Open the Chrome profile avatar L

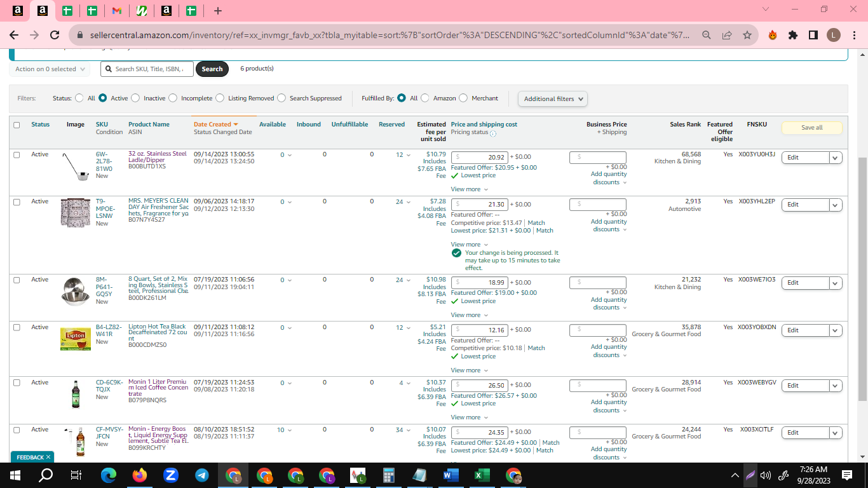[834, 36]
